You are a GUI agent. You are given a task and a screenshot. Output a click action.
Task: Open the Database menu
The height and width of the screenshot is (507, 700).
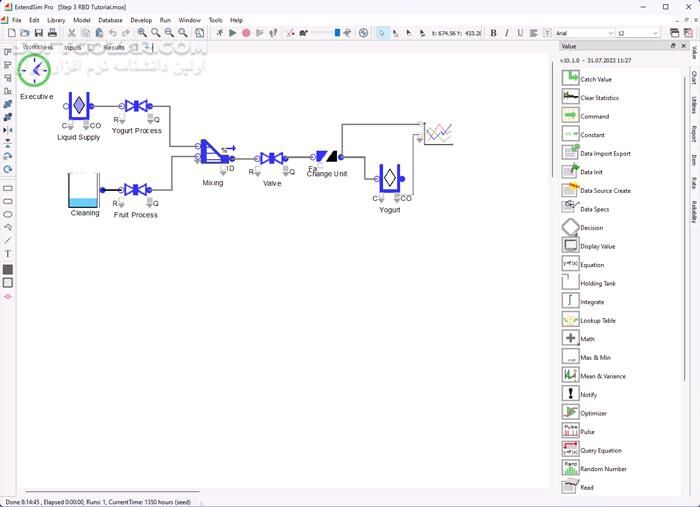(110, 20)
